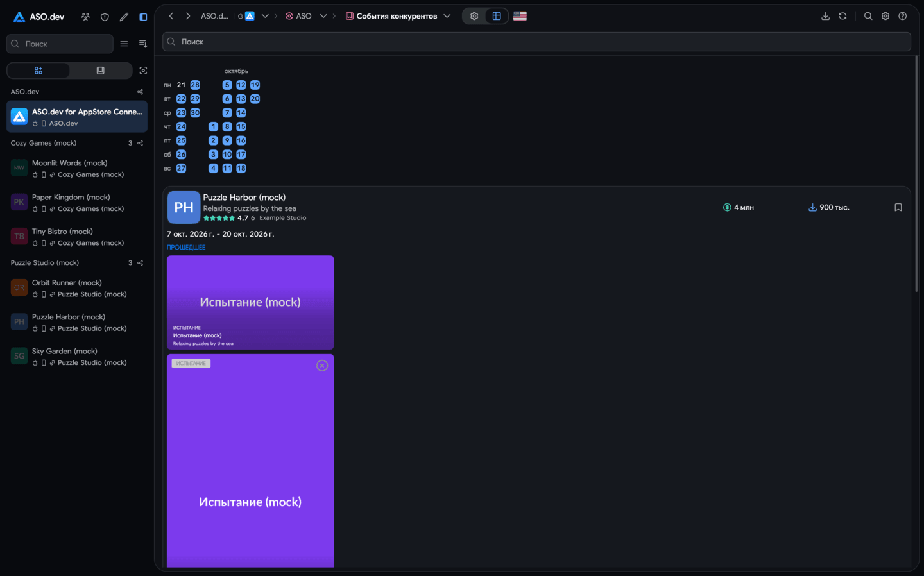Bookmark the Puzzle Harbor event card
The image size is (924, 576).
click(x=898, y=207)
